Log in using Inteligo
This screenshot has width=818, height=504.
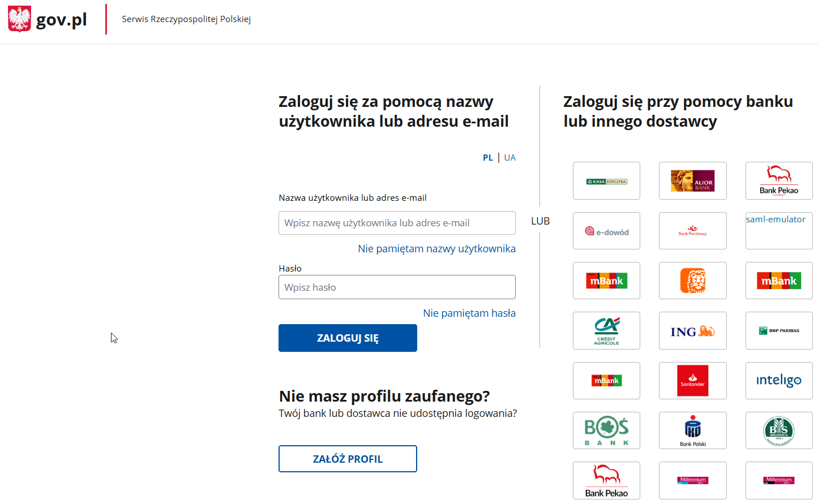click(x=779, y=380)
